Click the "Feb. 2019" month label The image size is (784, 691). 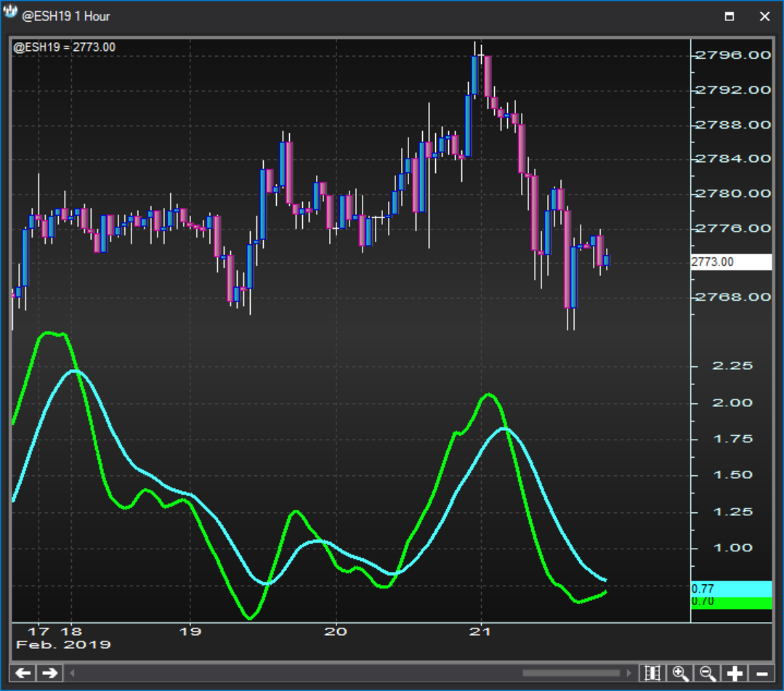point(63,644)
